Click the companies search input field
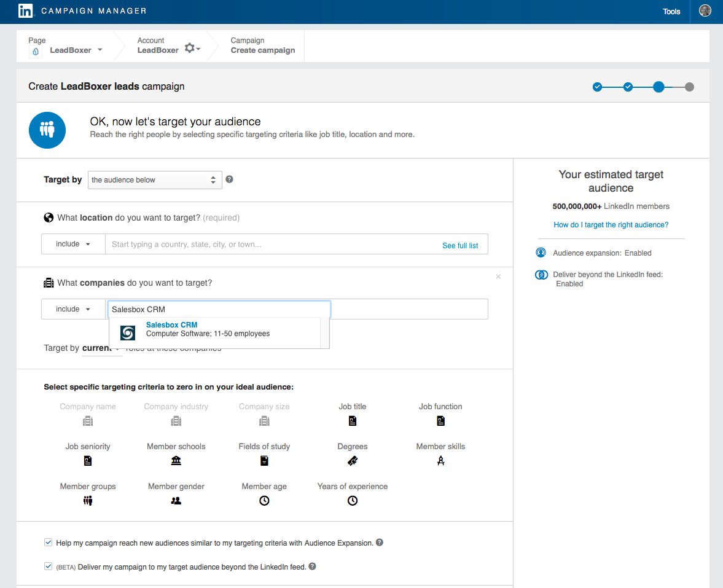Screen dimensions: 723x588 coord(219,309)
